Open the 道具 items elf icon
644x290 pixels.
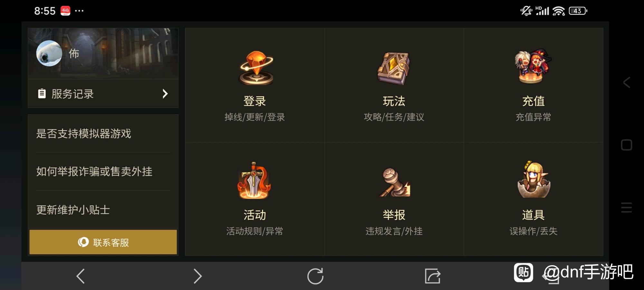[x=534, y=180]
